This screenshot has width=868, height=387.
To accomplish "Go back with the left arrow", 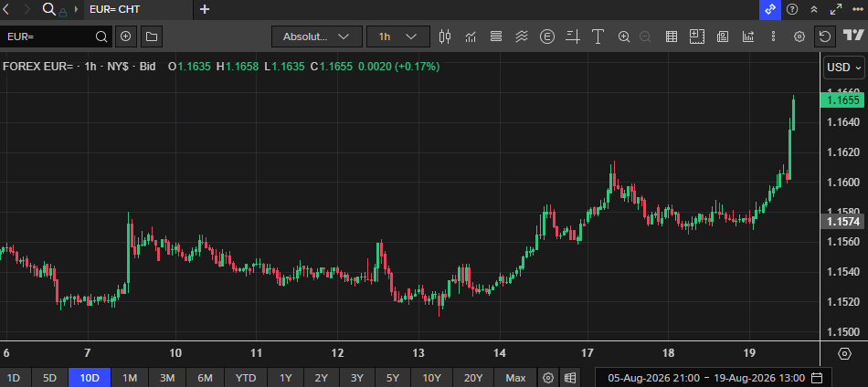I will point(6,9).
